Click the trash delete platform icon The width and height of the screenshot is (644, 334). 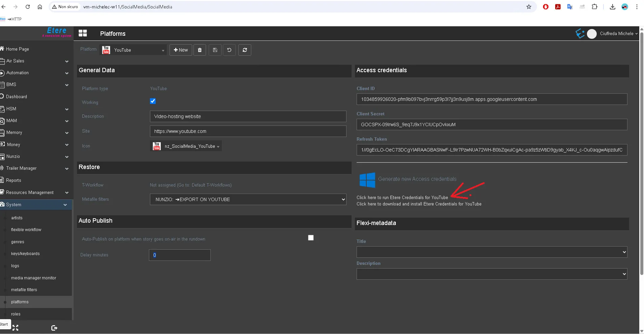coord(200,50)
